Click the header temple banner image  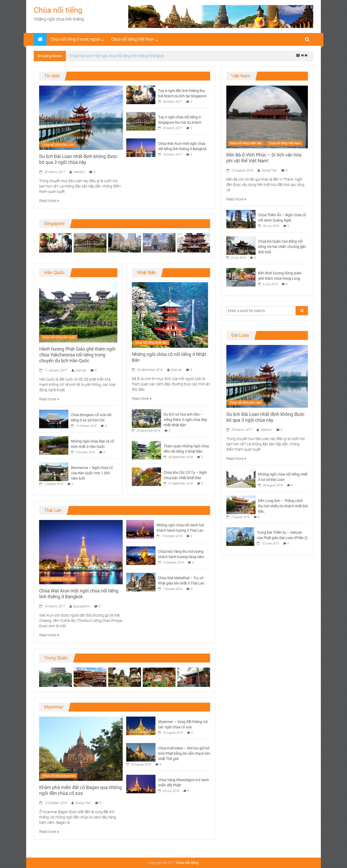(x=221, y=17)
